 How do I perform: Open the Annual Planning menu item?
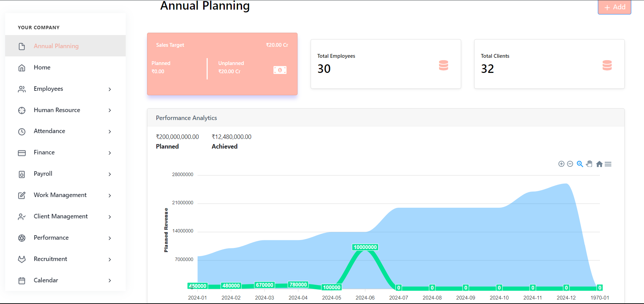[x=65, y=46]
